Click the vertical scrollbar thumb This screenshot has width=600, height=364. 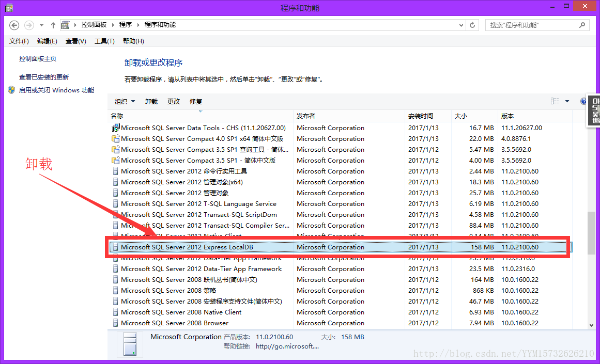point(592,232)
